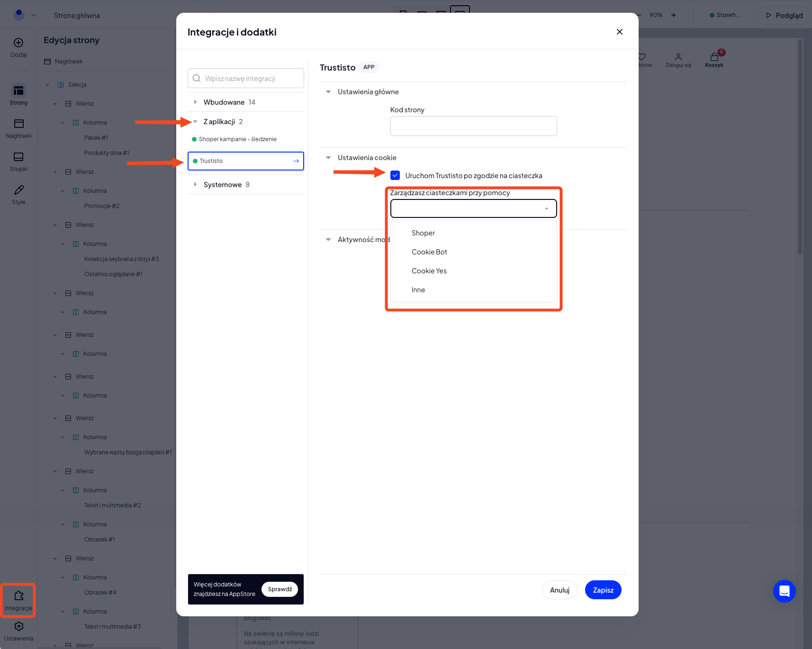Collapse the Sekcja tree node
The height and width of the screenshot is (649, 812).
click(47, 85)
